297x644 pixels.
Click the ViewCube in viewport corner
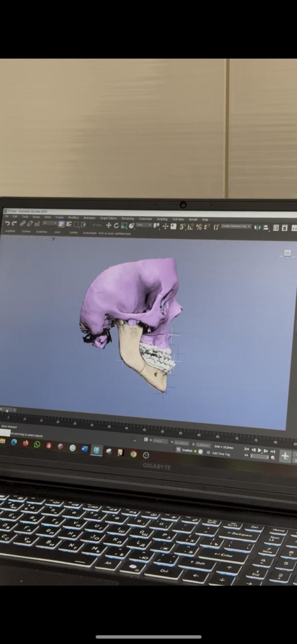pos(287,253)
